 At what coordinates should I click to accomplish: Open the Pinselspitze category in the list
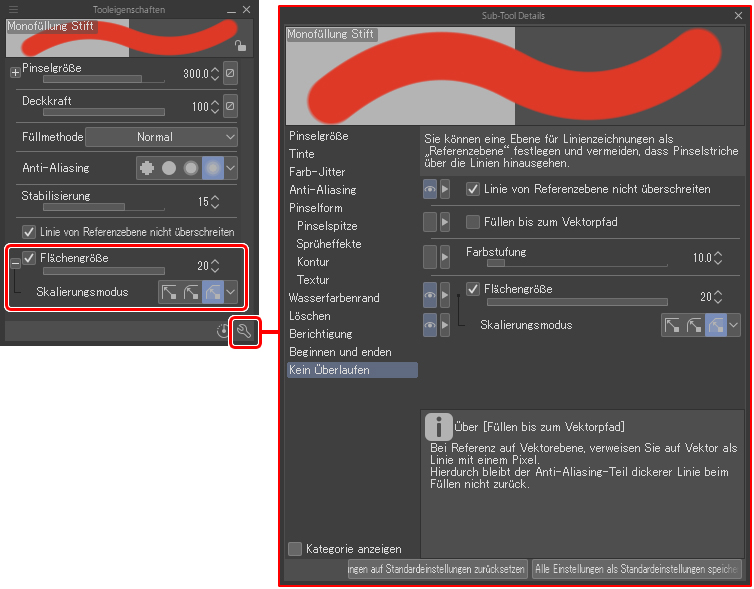[x=327, y=226]
